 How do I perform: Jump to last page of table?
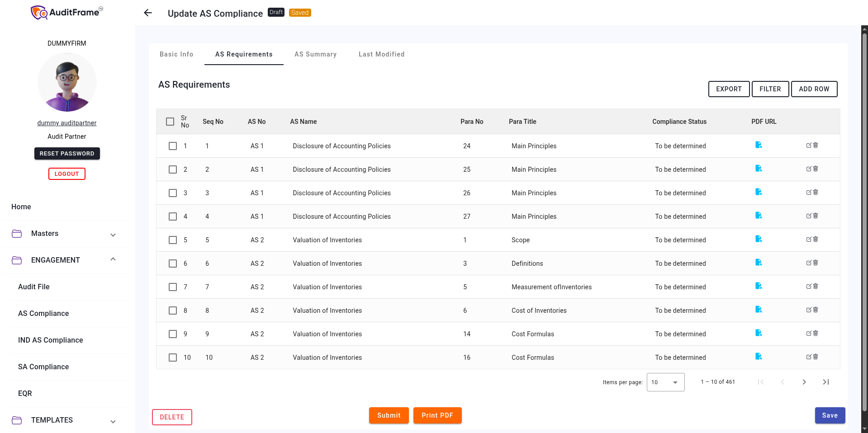coord(825,382)
